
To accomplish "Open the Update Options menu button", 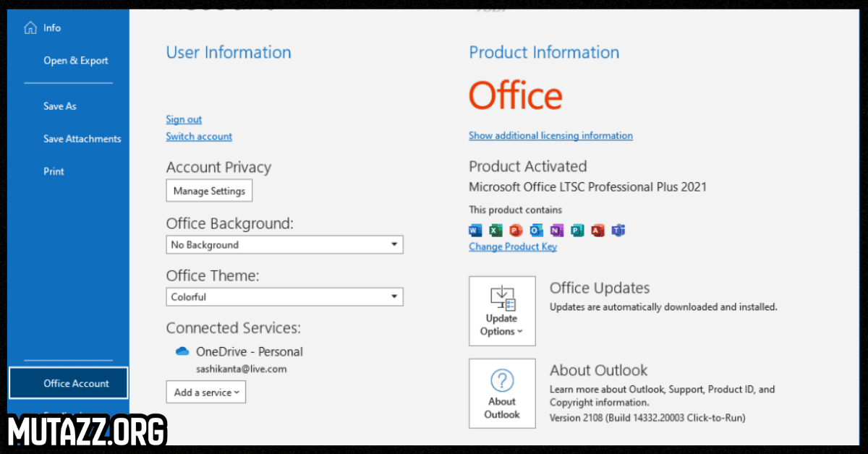I will tap(502, 311).
